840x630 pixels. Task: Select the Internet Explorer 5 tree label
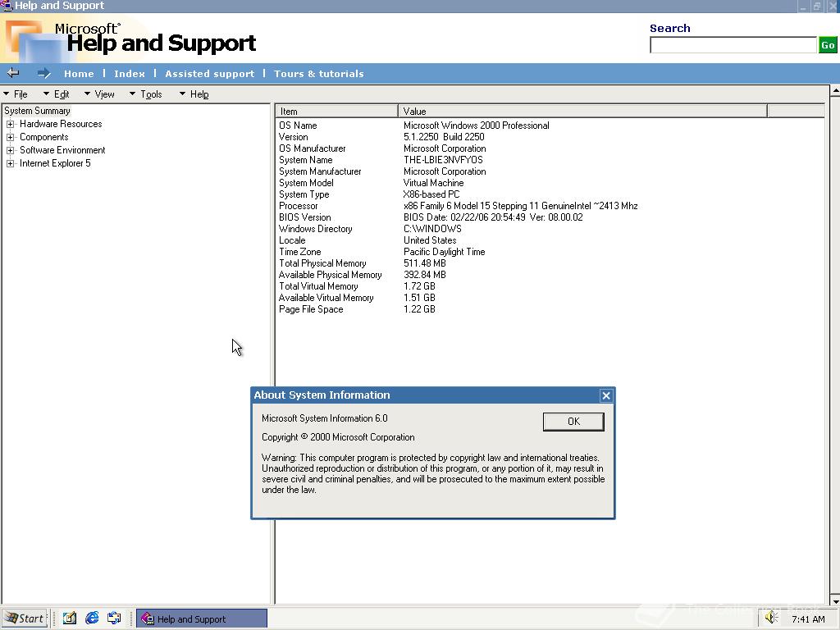55,163
